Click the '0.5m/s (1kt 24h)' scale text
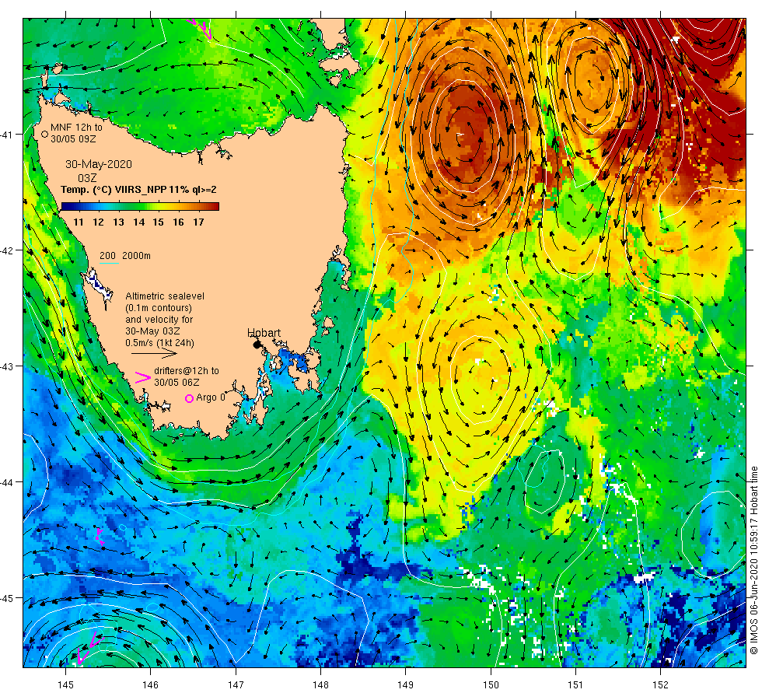Screen dimensions: 762x700 [160, 343]
